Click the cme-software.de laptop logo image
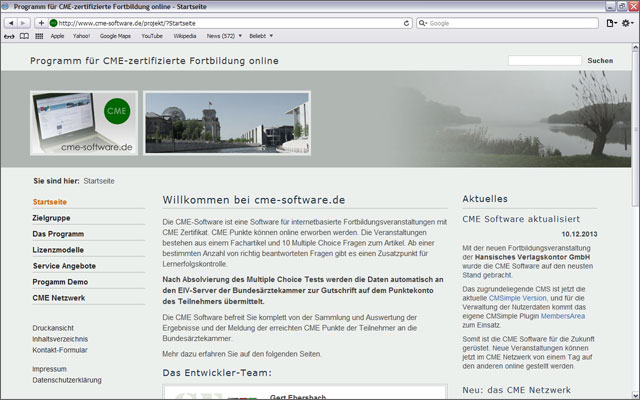Screen dimensions: 640x400 tap(84, 123)
